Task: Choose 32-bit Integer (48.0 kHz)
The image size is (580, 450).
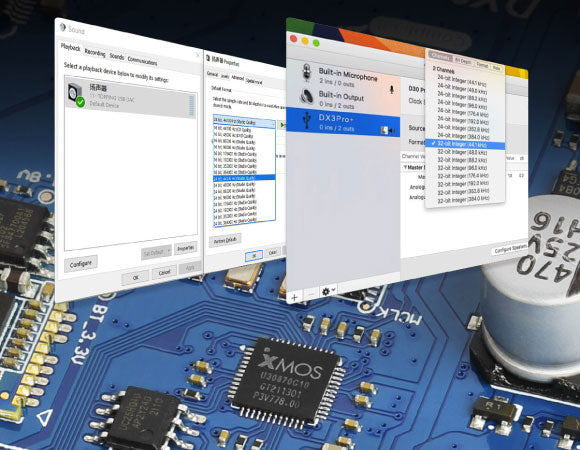Action: (462, 152)
